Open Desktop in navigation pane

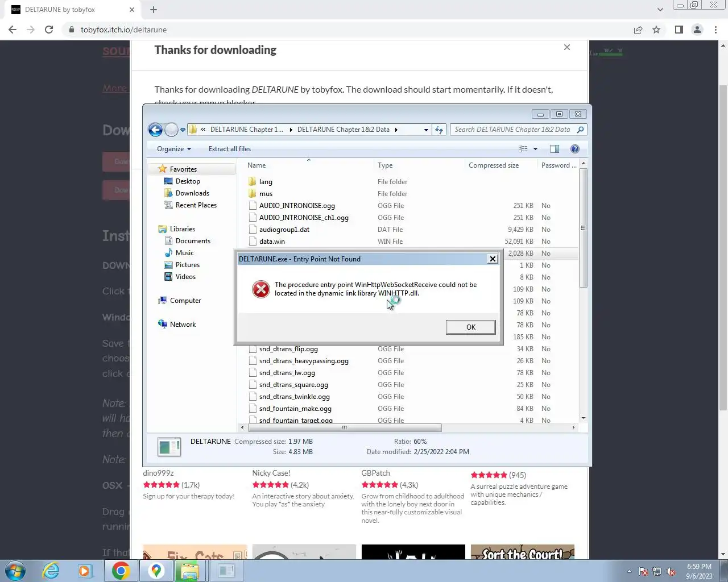tap(188, 181)
